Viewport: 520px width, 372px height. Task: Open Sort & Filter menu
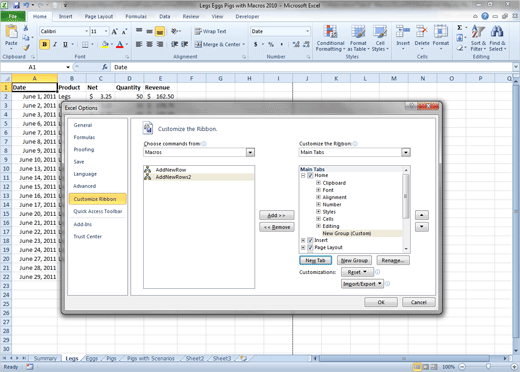point(478,38)
